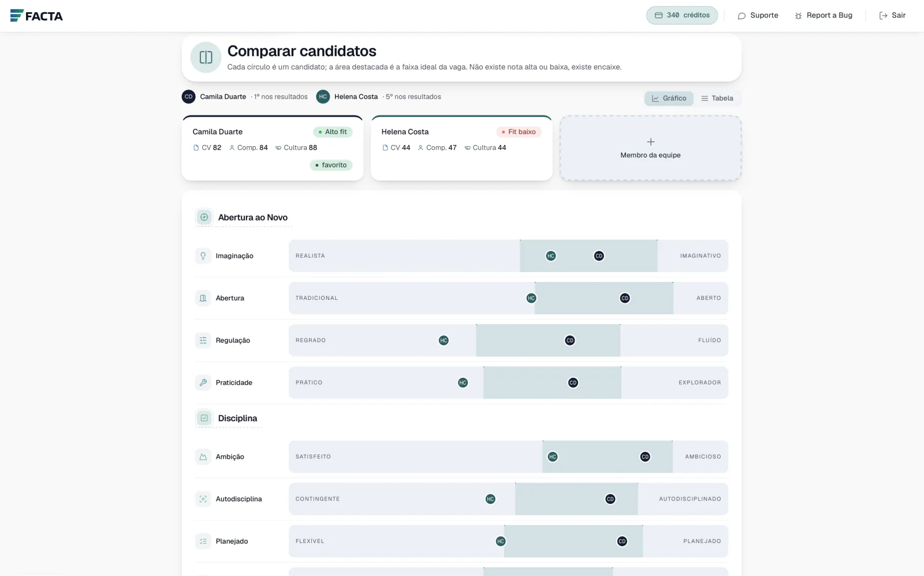Click the compare candidates header icon

pyautogui.click(x=206, y=57)
